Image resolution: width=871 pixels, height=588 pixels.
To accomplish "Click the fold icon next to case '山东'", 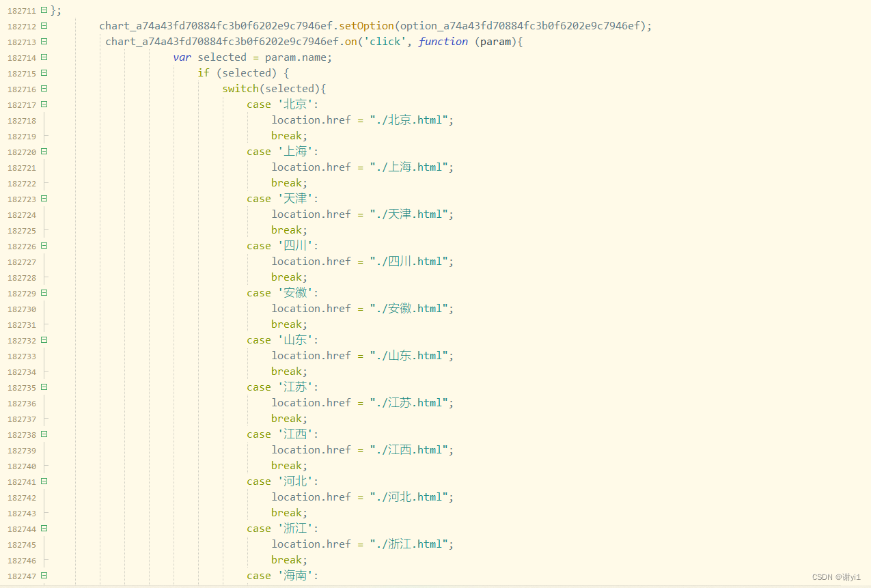I will 43,340.
